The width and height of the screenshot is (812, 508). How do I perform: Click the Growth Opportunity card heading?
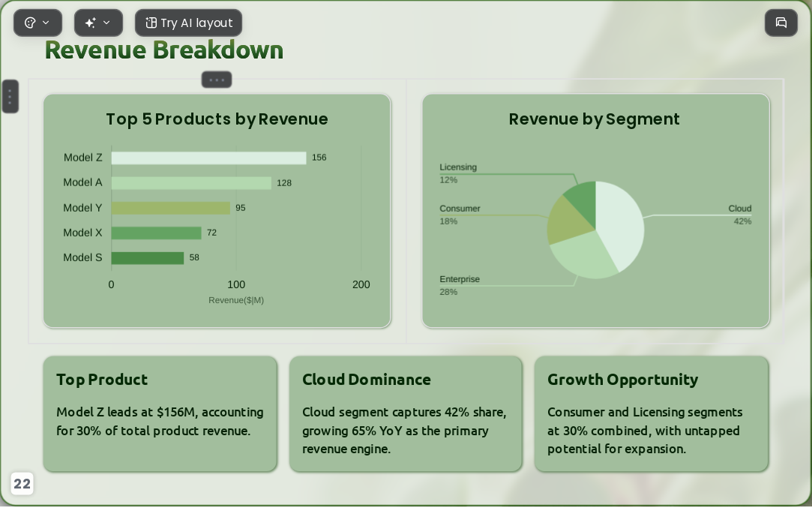click(622, 380)
